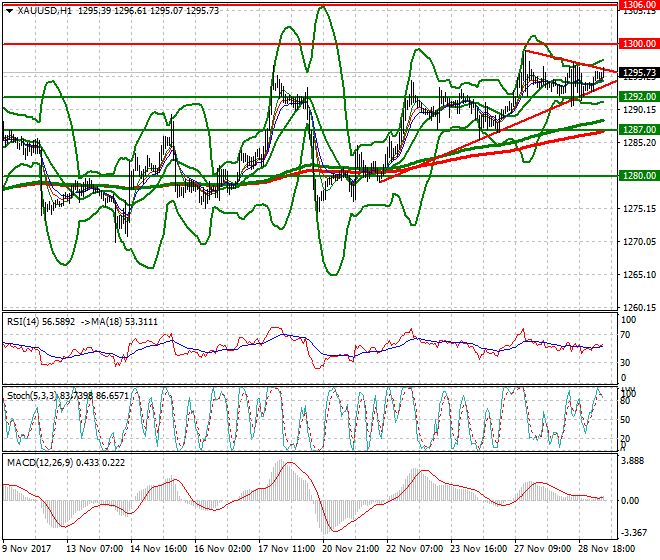Click the 28 Nov 18:00 time label
Image resolution: width=660 pixels, height=560 pixels.
(607, 549)
